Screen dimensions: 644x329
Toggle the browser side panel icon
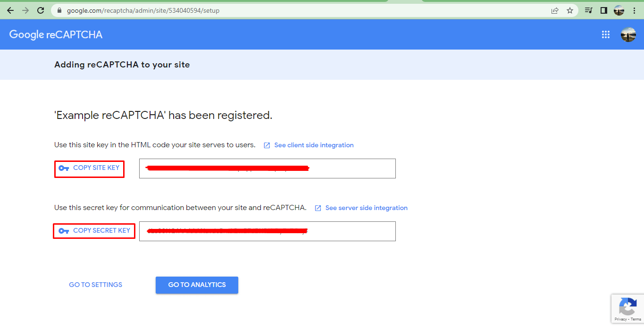[x=603, y=10]
